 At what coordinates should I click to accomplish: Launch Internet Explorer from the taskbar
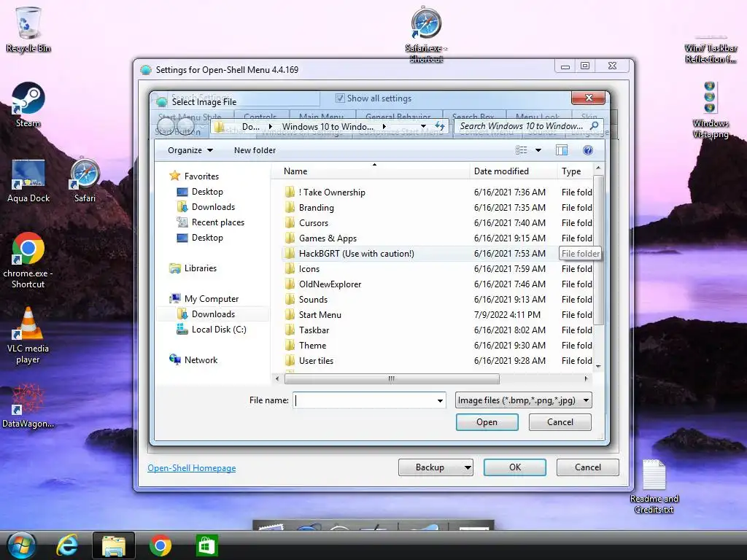[67, 545]
